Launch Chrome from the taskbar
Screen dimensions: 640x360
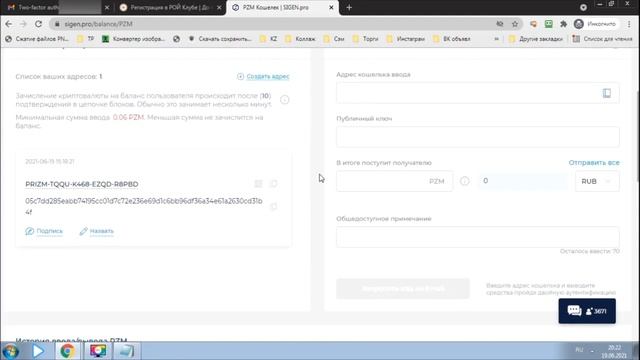[x=67, y=351]
